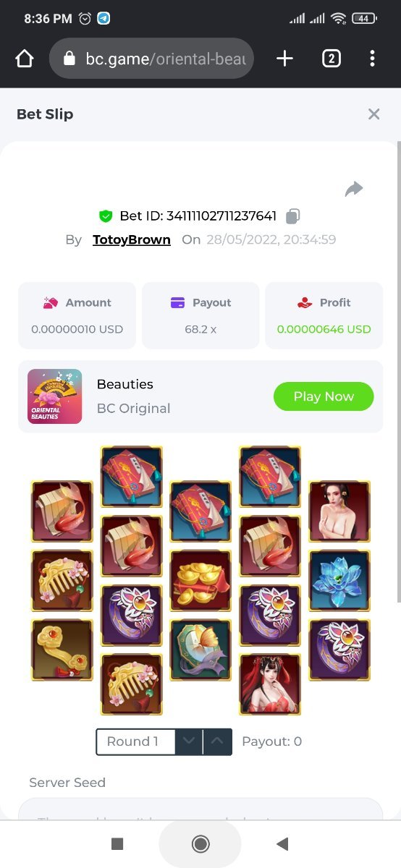Select the Round 1 field

coord(136,741)
